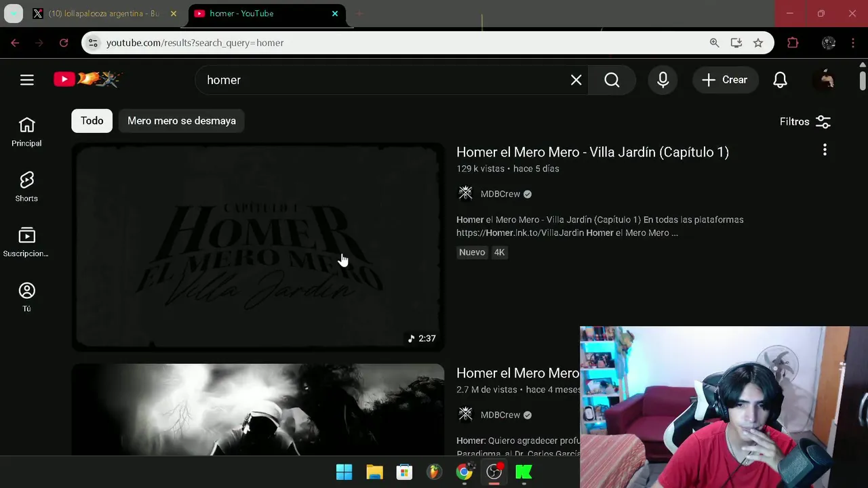The image size is (868, 488).
Task: Go back in the browser
Action: pyautogui.click(x=15, y=43)
